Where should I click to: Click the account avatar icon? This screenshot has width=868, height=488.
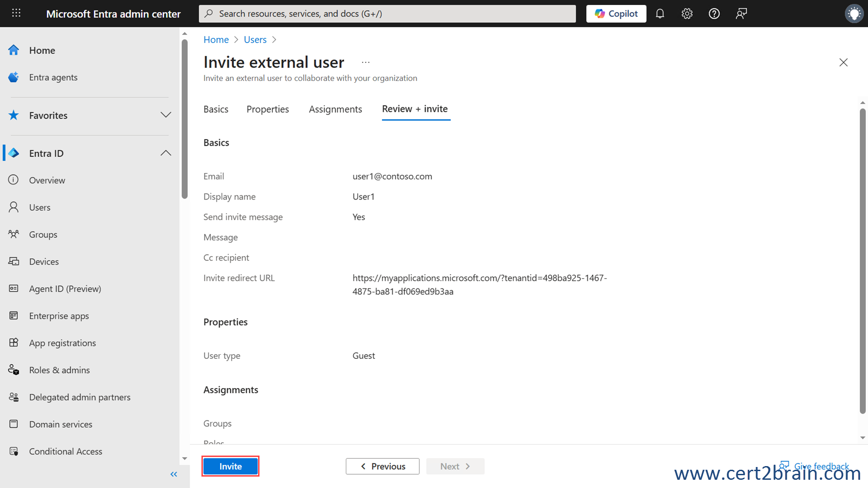[853, 14]
